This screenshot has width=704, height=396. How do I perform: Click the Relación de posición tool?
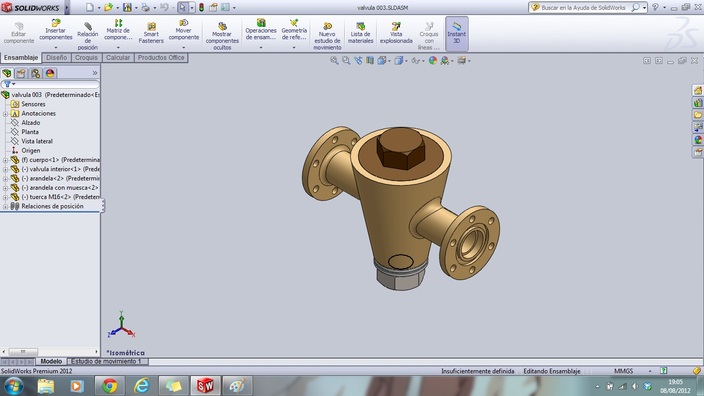(x=88, y=35)
